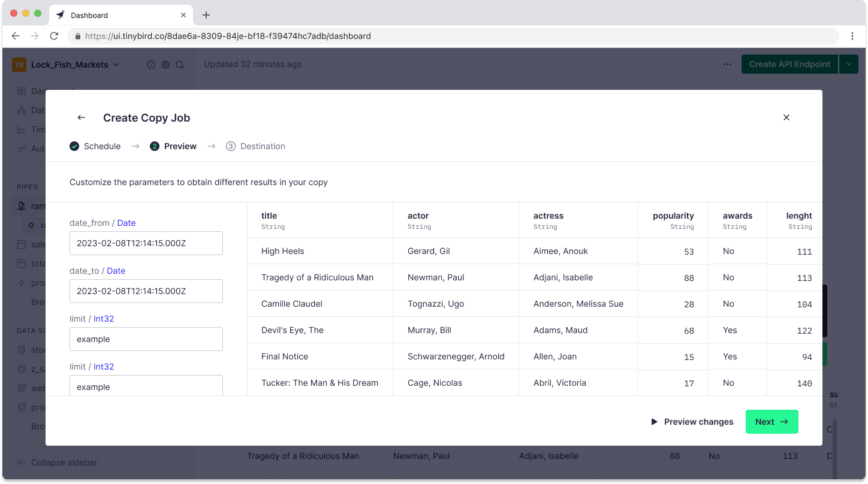
Task: Open the three-dot more options menu
Action: [727, 64]
